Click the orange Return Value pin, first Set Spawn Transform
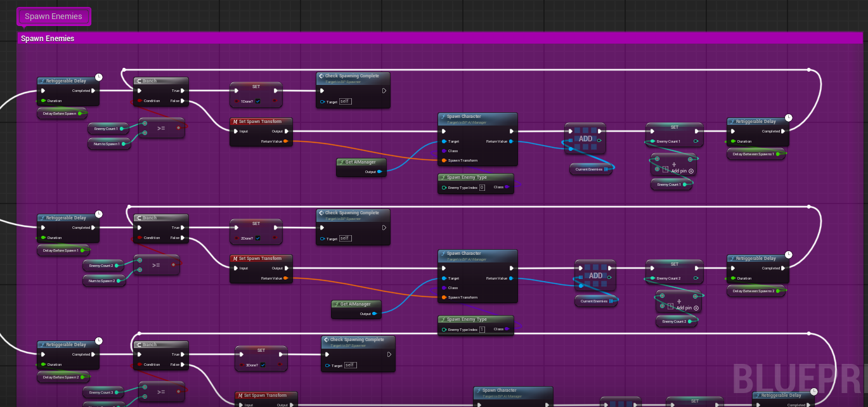Viewport: 868px width, 407px height. click(x=286, y=141)
